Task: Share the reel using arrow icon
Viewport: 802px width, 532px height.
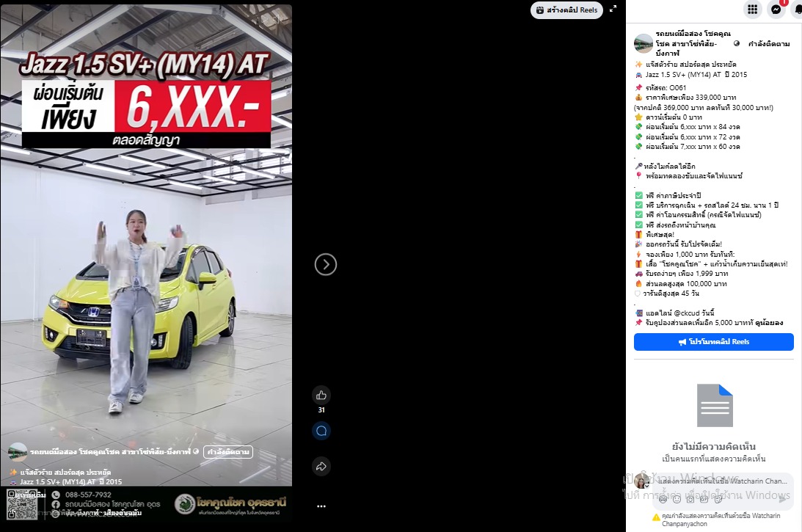Action: 321,467
